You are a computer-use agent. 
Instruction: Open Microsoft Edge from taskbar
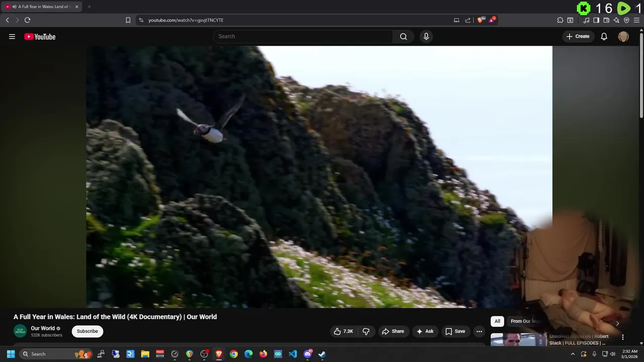(249, 354)
